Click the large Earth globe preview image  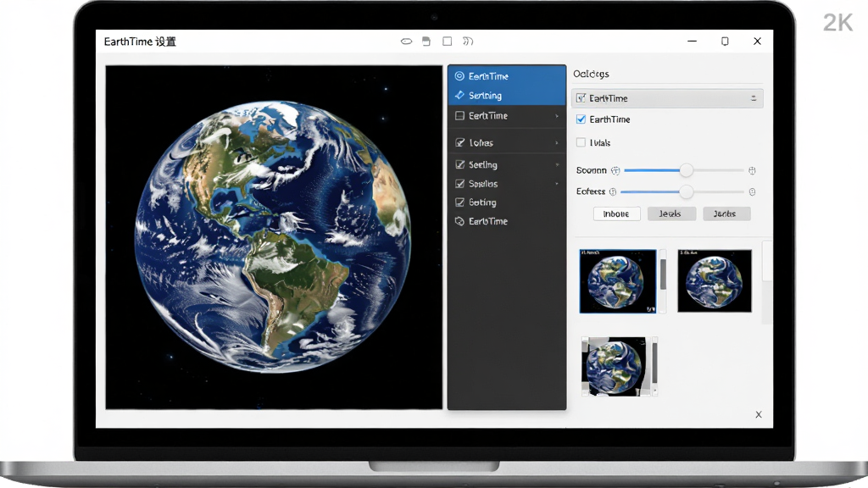pyautogui.click(x=274, y=237)
